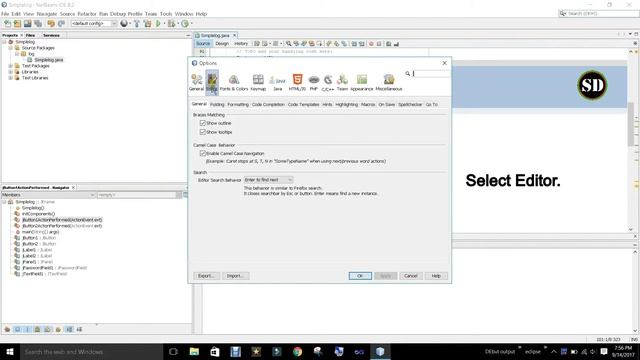The width and height of the screenshot is (640, 360).
Task: Open Fonts & Colors options category
Action: tap(234, 82)
